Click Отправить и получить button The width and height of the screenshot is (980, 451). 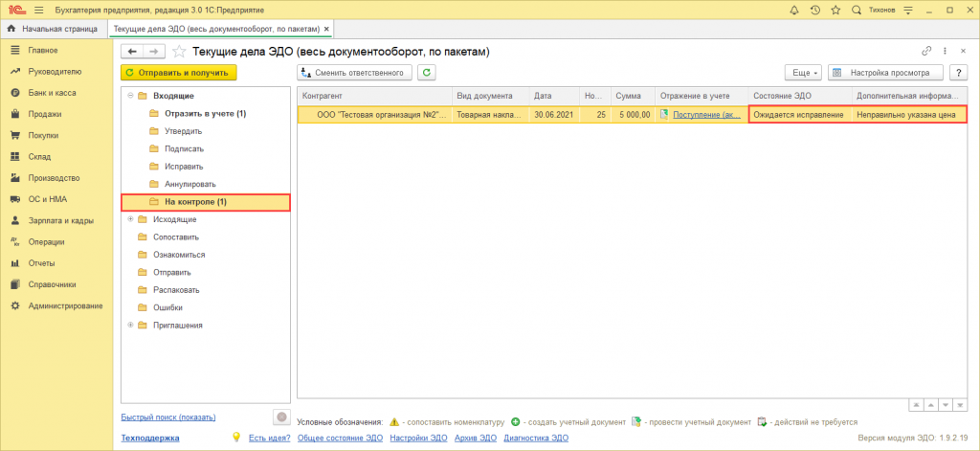point(179,73)
